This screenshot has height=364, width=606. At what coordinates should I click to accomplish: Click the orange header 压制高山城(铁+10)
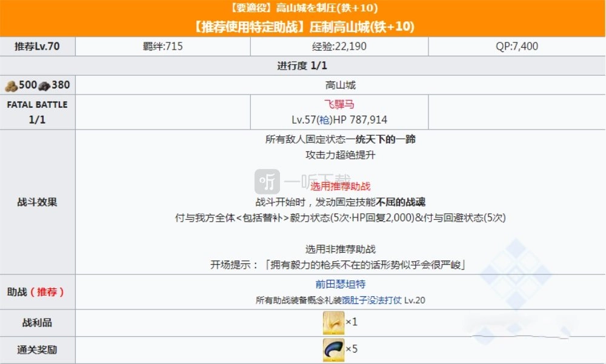pyautogui.click(x=303, y=27)
